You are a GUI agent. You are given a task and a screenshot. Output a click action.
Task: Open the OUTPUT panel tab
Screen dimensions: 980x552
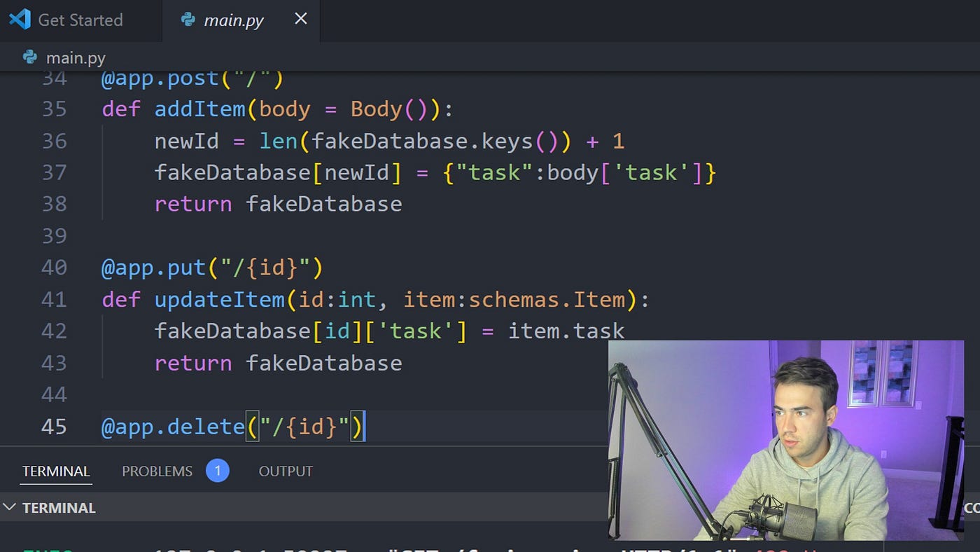[286, 471]
